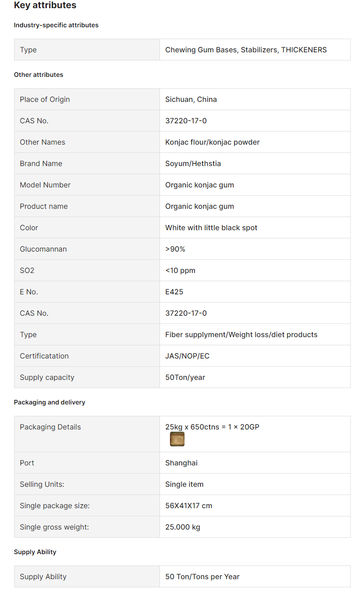This screenshot has height=591, width=364.
Task: Select the Supply capacity value 50Ton/year
Action: 185,377
